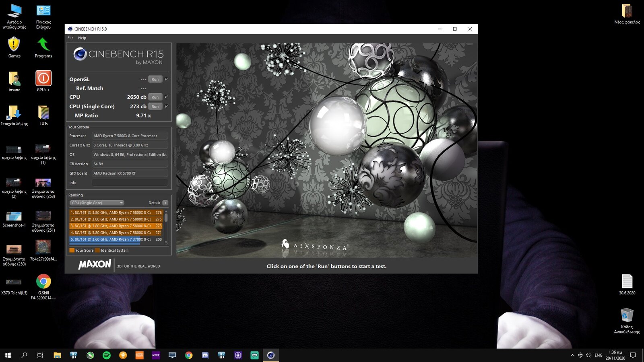This screenshot has height=362, width=644.
Task: Open the volume control in system tray
Action: tap(588, 355)
